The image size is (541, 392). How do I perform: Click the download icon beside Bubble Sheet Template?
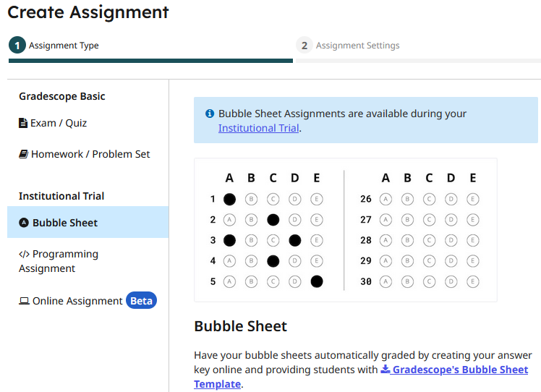(385, 370)
